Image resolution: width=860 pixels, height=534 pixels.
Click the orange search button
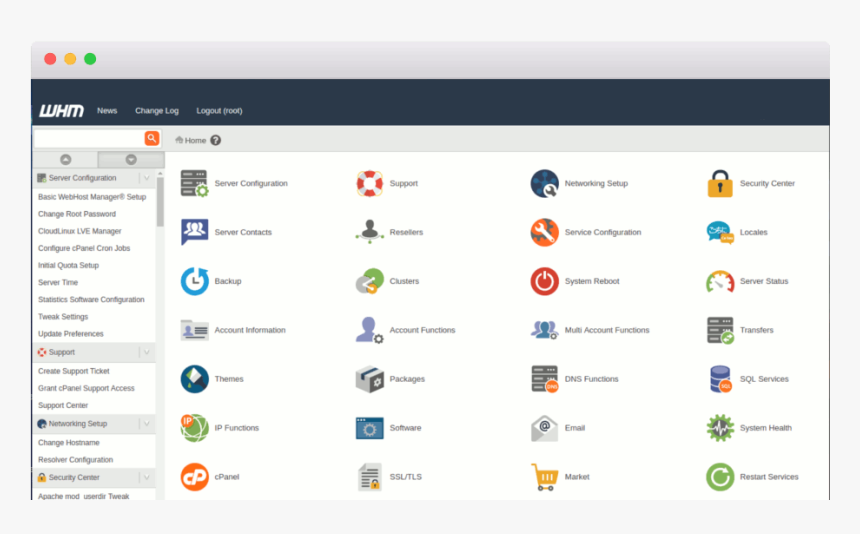(x=152, y=138)
